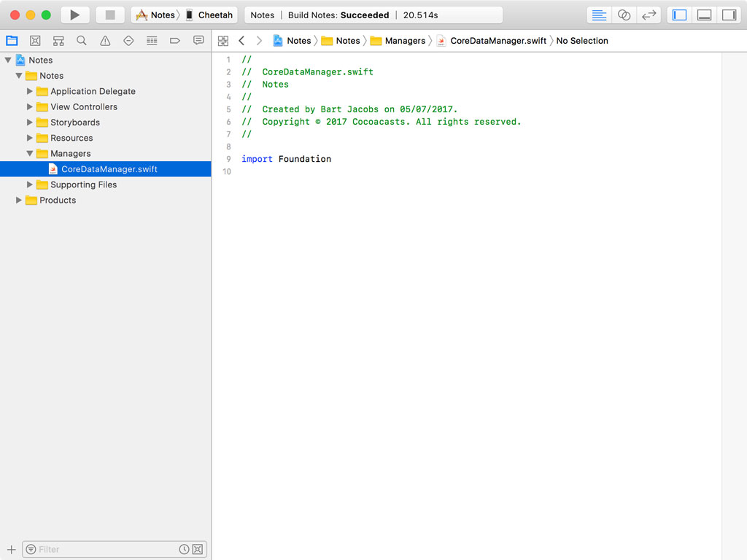Open the Project navigator icon
This screenshot has width=747, height=560.
click(x=12, y=40)
